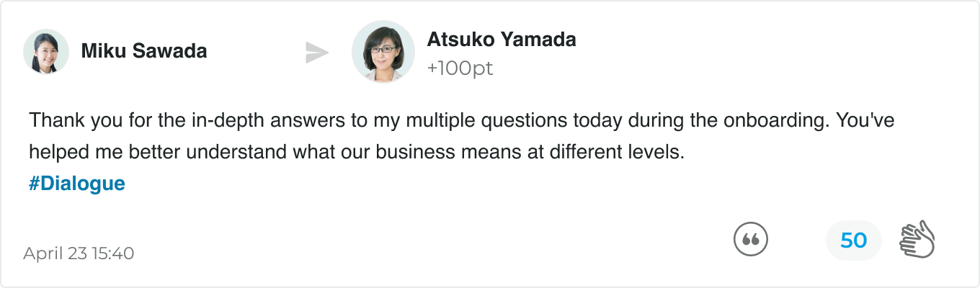
Task: Click the first line of the message
Action: tap(462, 120)
